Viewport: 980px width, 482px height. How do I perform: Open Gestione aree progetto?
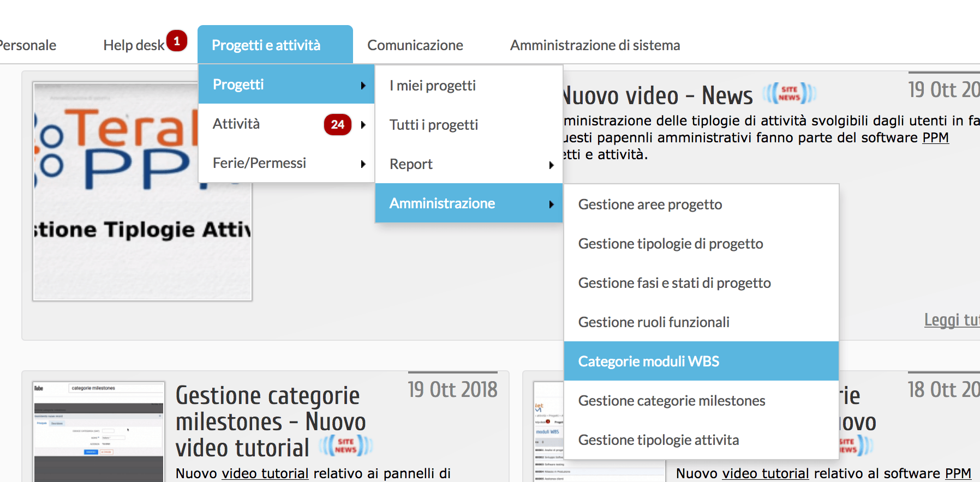(701, 204)
